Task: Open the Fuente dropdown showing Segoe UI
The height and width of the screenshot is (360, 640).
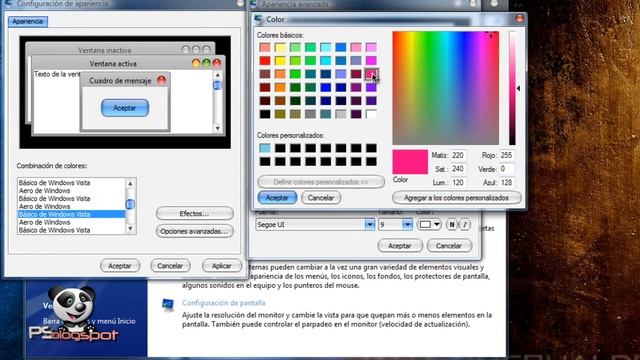Action: 369,224
